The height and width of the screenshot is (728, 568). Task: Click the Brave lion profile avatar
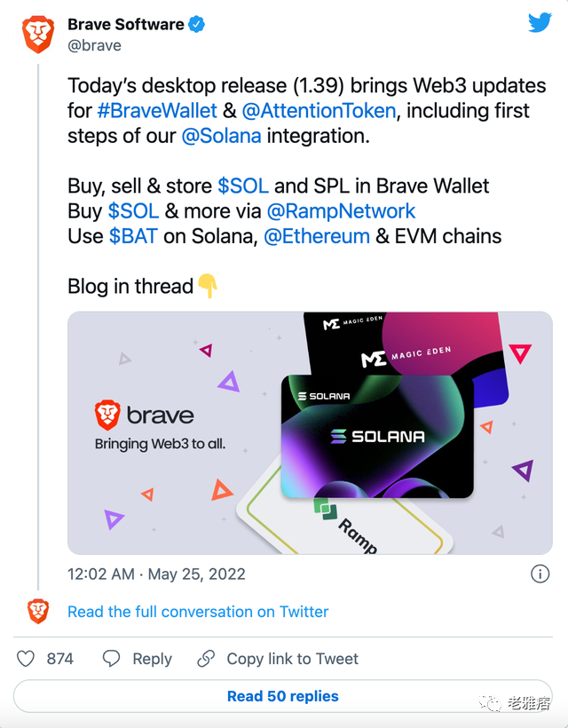[x=38, y=34]
